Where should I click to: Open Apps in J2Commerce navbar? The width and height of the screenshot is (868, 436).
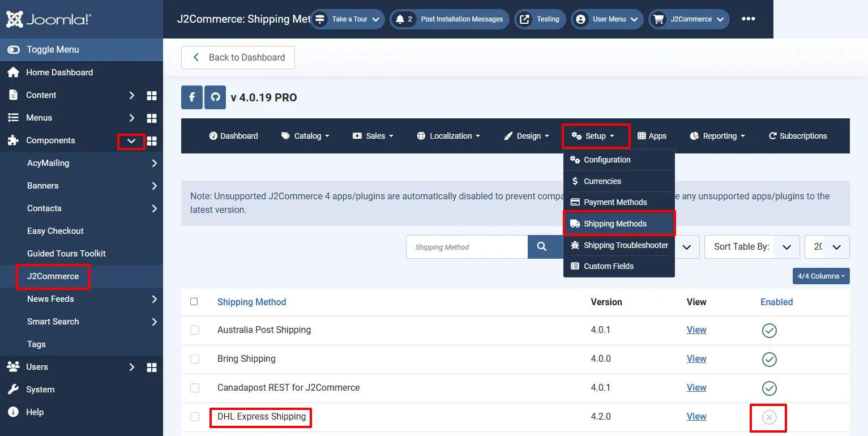652,136
